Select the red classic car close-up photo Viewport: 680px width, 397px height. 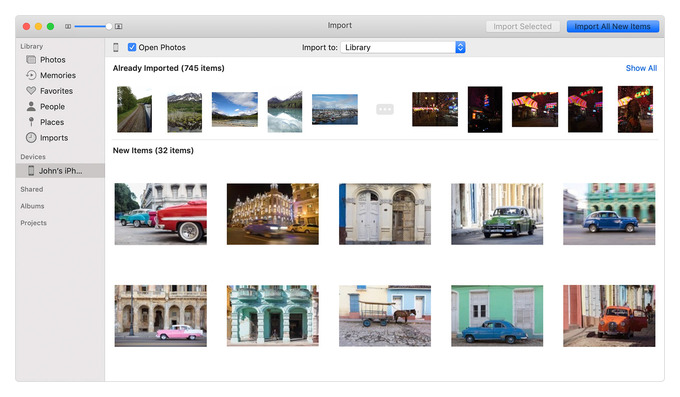(x=160, y=214)
